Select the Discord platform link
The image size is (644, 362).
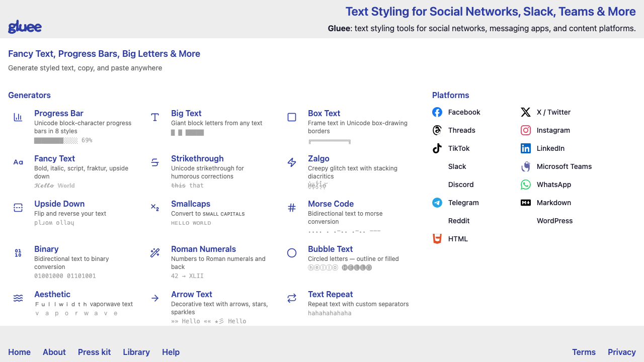(461, 185)
